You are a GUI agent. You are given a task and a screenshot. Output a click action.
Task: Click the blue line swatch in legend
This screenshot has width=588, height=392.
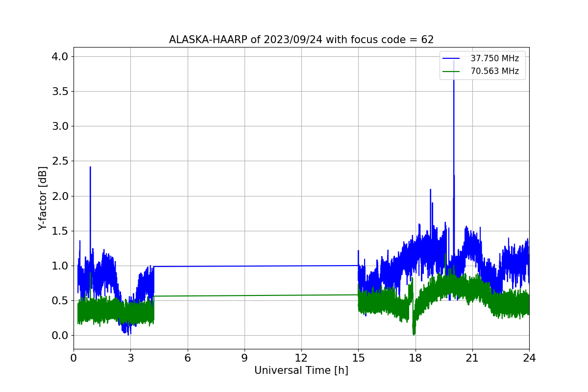pos(451,59)
